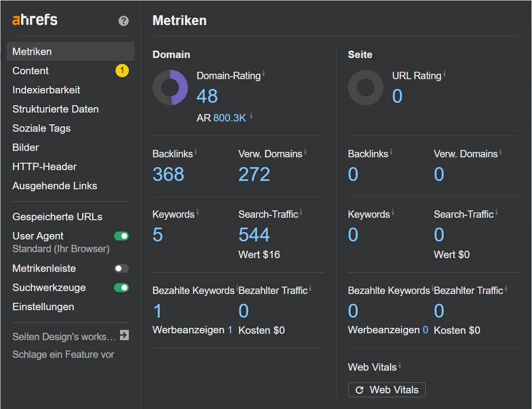Click Domain-Rating value 48

coord(207,96)
